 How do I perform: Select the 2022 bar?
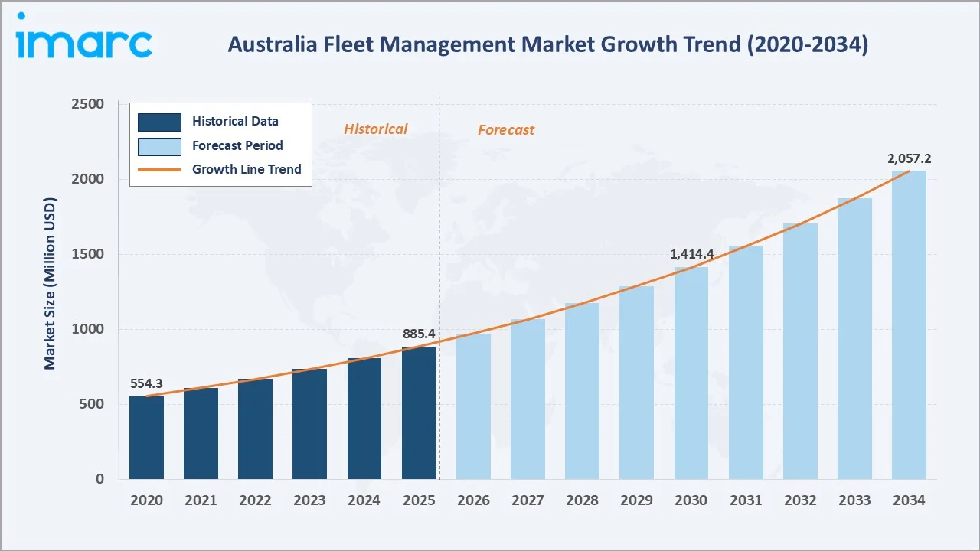point(255,429)
